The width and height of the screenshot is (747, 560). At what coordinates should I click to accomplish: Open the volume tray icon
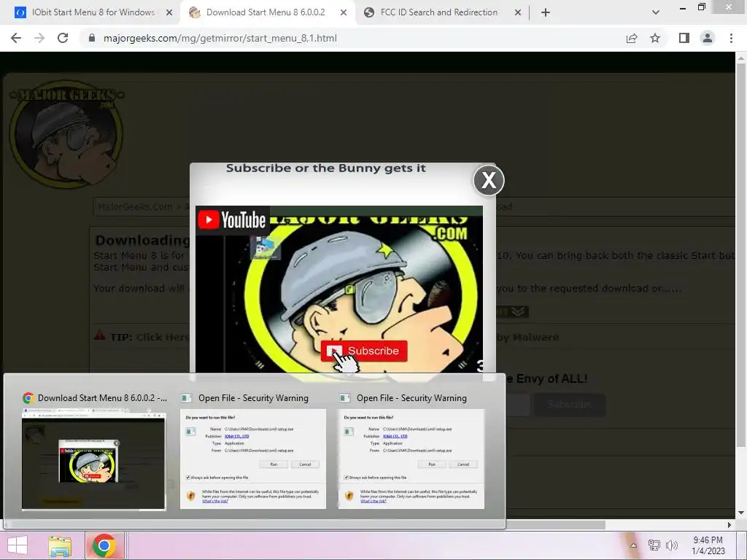[x=672, y=545]
